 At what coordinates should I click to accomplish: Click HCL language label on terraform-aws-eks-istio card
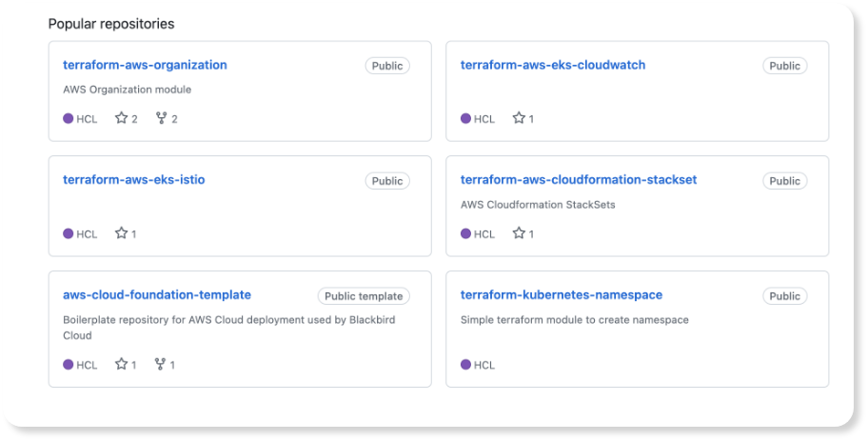[x=87, y=234]
